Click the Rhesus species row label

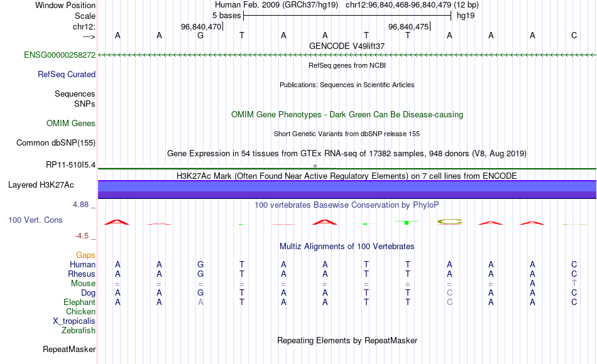[82, 274]
